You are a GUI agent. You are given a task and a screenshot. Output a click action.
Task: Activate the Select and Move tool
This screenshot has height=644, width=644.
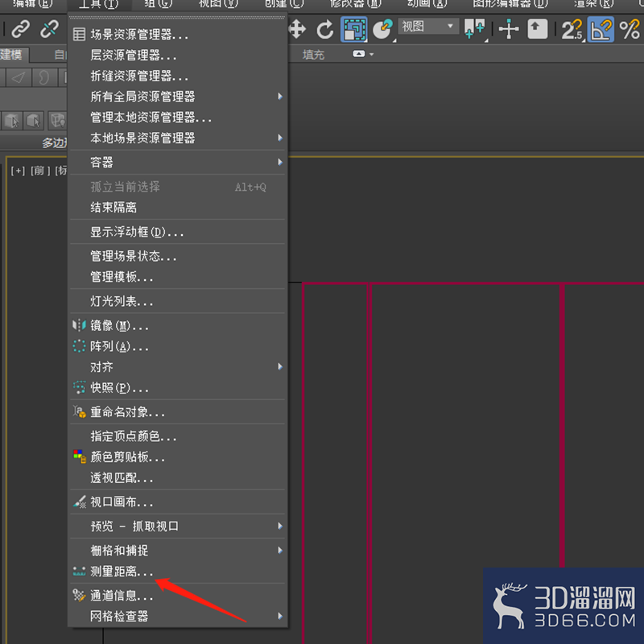coord(297,30)
